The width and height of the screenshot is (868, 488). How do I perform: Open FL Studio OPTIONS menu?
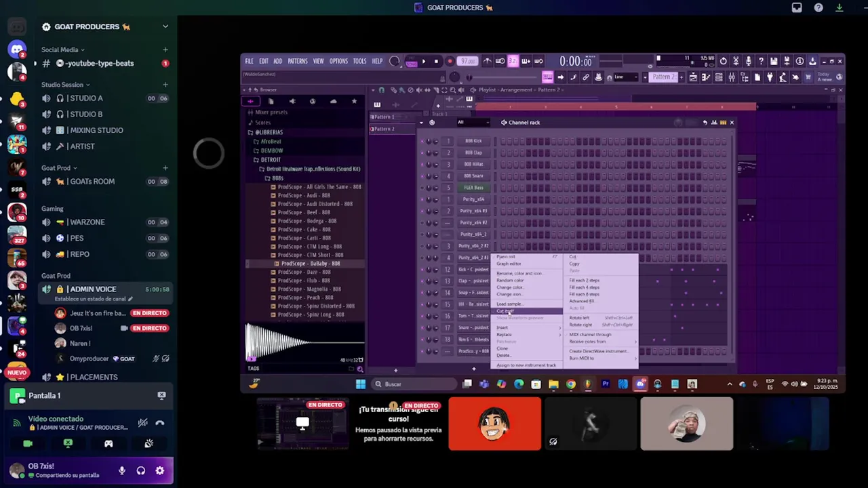tap(338, 61)
